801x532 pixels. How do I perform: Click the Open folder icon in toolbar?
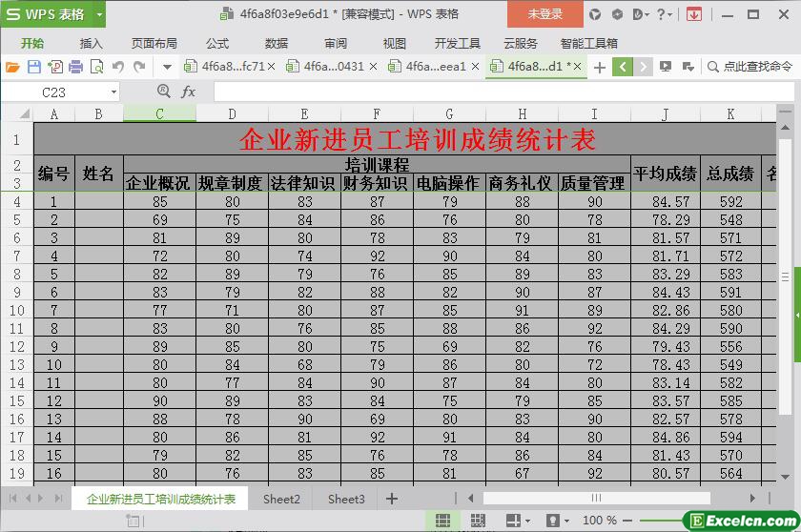coord(12,67)
